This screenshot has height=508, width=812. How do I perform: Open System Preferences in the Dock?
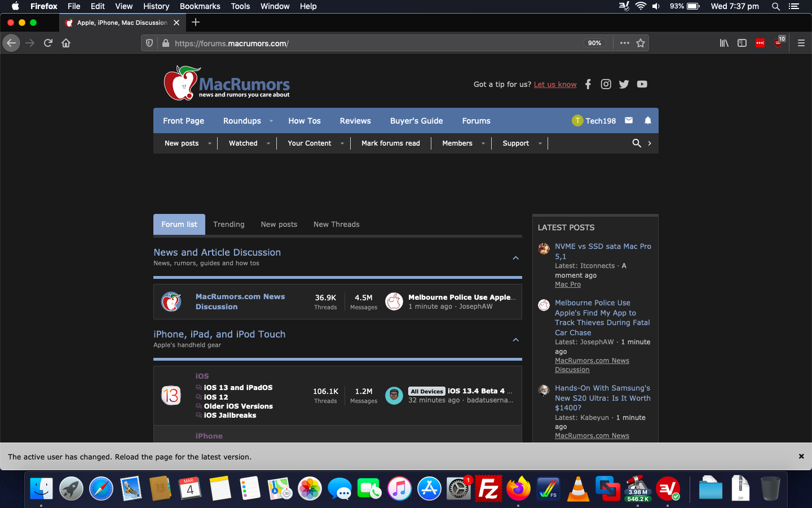tap(458, 488)
